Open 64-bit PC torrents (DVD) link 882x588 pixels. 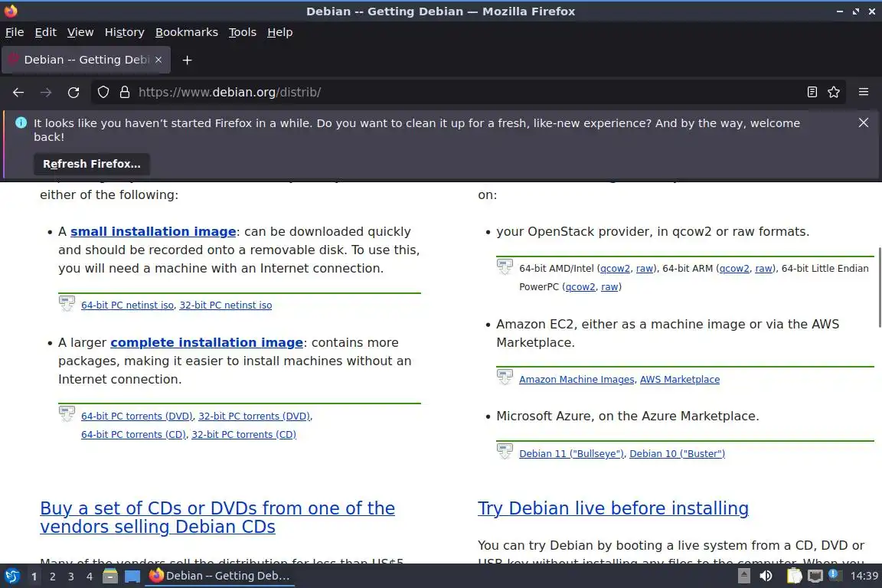tap(137, 416)
